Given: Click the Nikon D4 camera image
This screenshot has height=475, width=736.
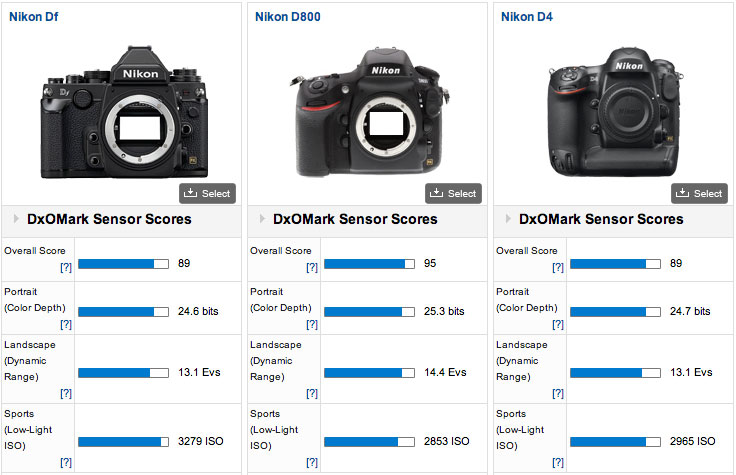Looking at the screenshot, I should click(x=615, y=112).
